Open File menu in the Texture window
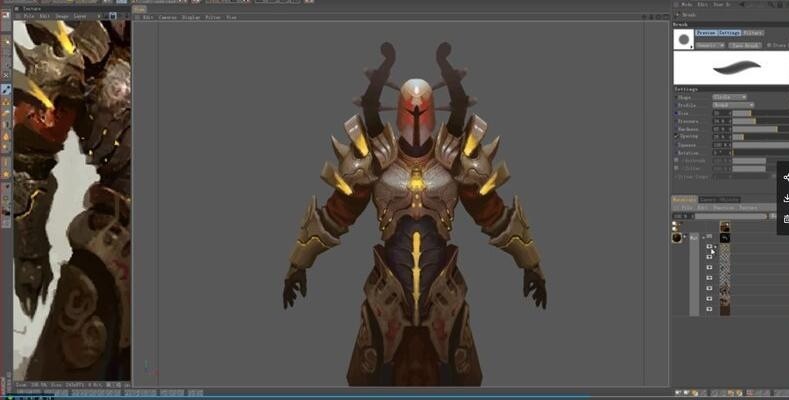 point(29,16)
